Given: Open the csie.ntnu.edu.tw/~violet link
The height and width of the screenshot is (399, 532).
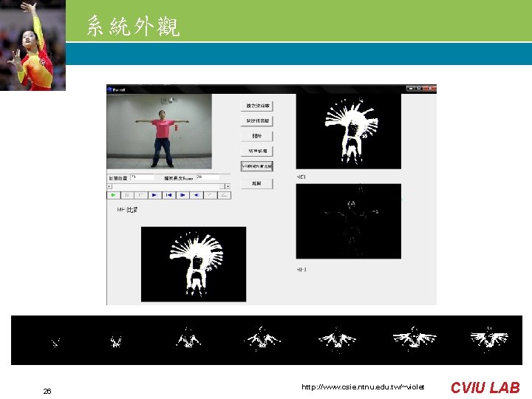Looking at the screenshot, I should click(363, 386).
